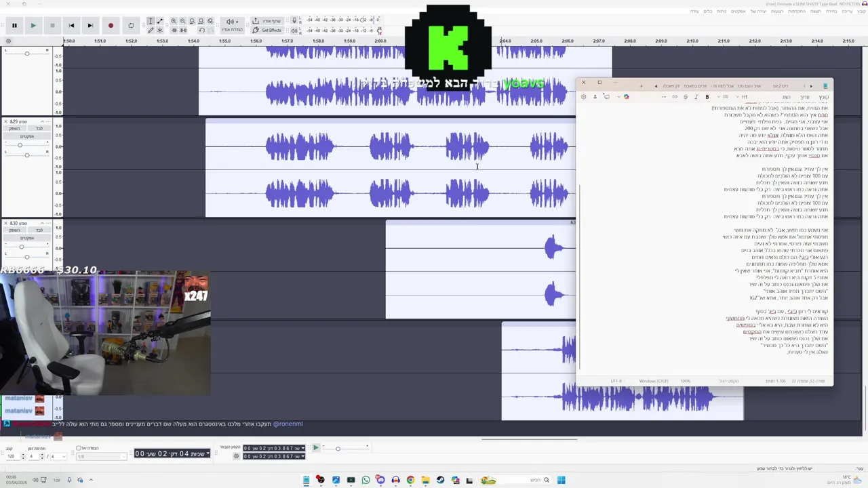
Task: Zoom out of the waveform
Action: click(182, 21)
